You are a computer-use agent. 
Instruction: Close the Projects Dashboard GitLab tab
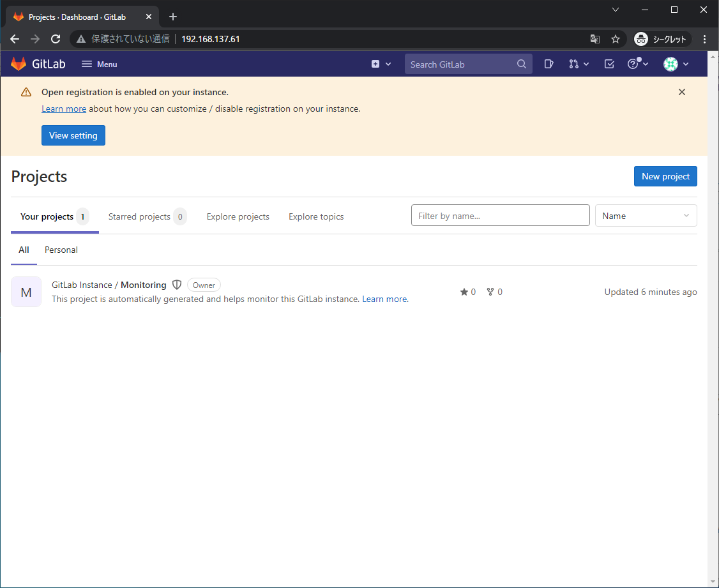(149, 17)
